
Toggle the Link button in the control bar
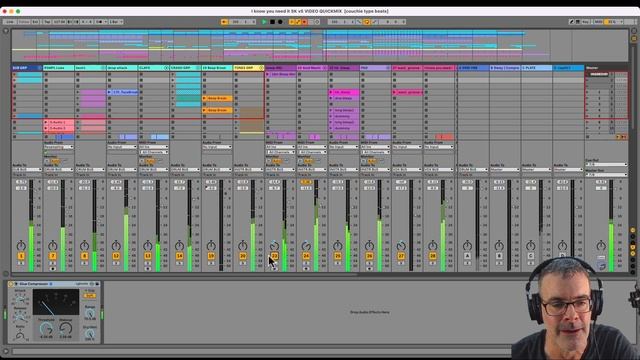10,22
